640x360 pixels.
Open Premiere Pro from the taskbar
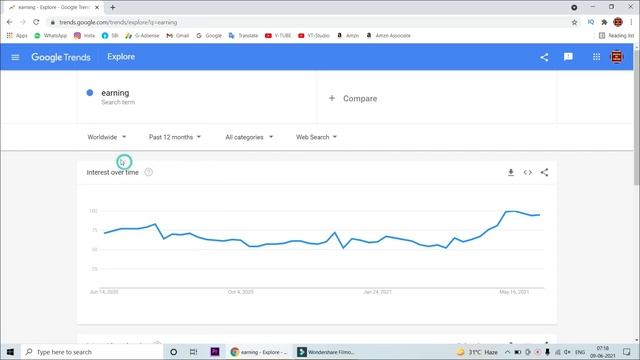point(215,351)
